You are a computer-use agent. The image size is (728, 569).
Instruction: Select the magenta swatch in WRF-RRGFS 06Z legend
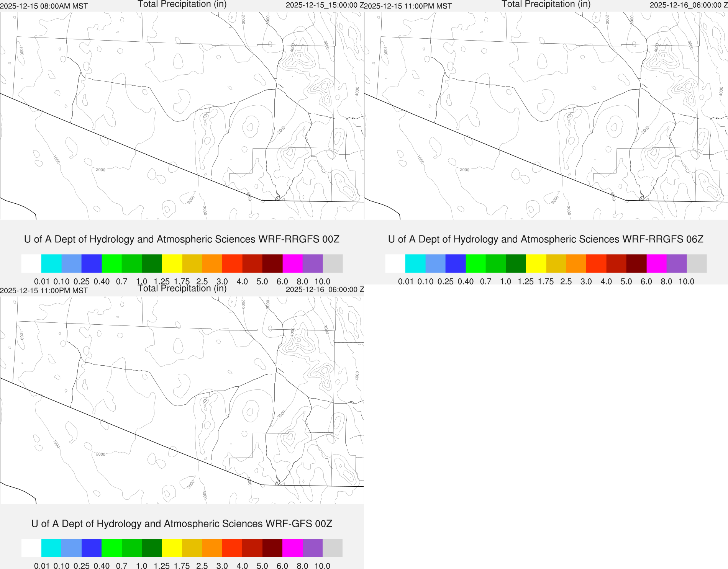[656, 263]
